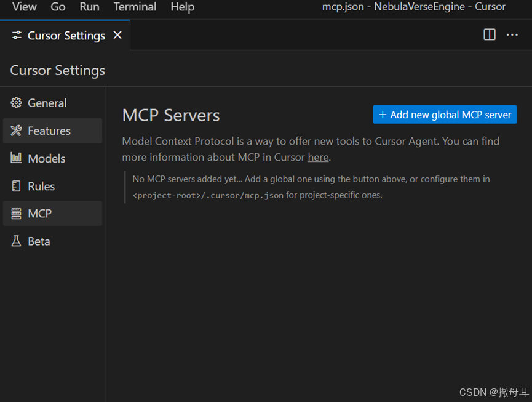
Task: Click the window title 'mcp.json - NebulaVerseEngine - Cursor'
Action: point(413,6)
